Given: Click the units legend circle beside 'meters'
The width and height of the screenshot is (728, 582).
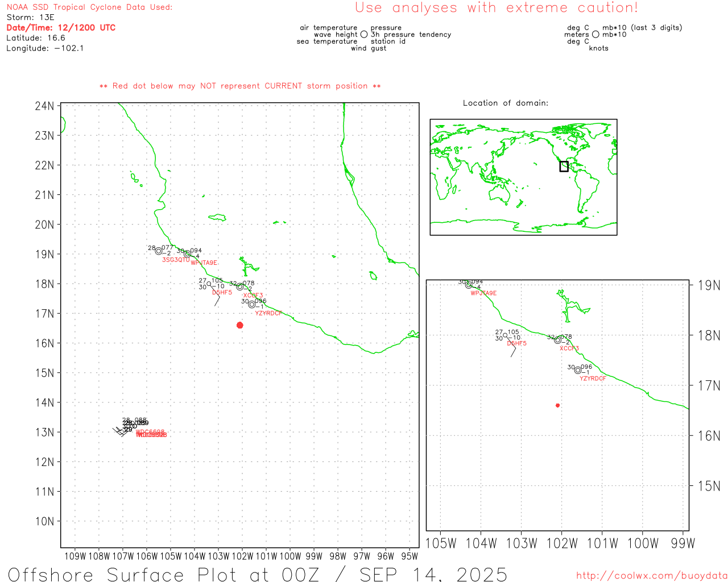Looking at the screenshot, I should point(595,35).
